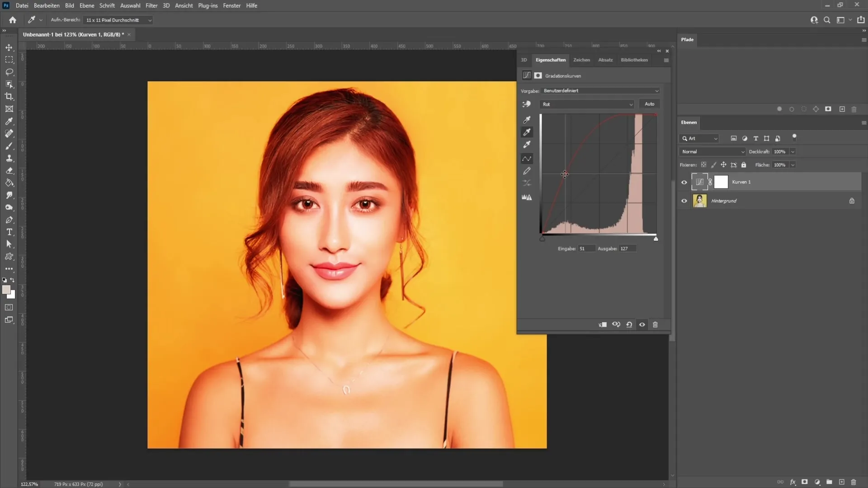Image resolution: width=868 pixels, height=488 pixels.
Task: Enable Auto adjustment in Gradationskurven
Action: click(x=649, y=103)
